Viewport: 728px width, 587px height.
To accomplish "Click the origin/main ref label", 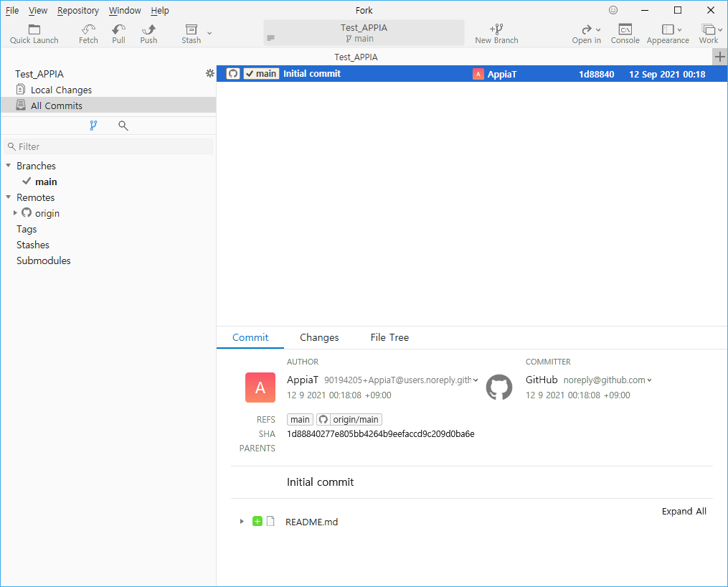I will 349,419.
